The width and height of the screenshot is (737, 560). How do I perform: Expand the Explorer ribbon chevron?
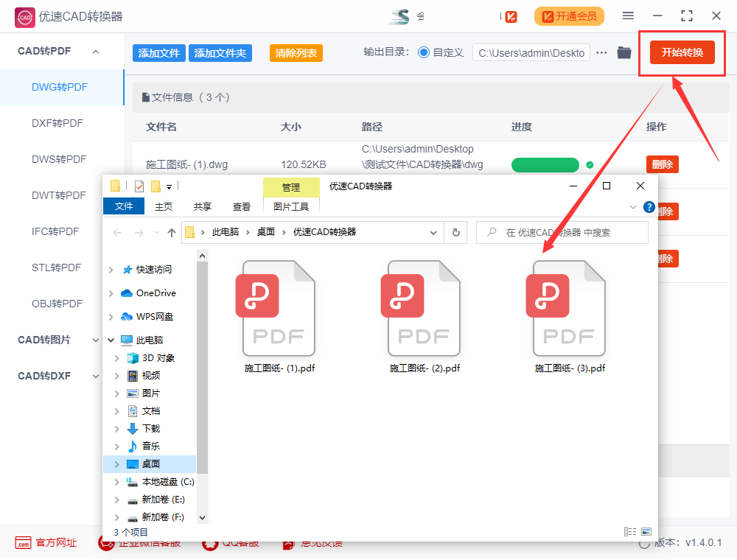(633, 207)
